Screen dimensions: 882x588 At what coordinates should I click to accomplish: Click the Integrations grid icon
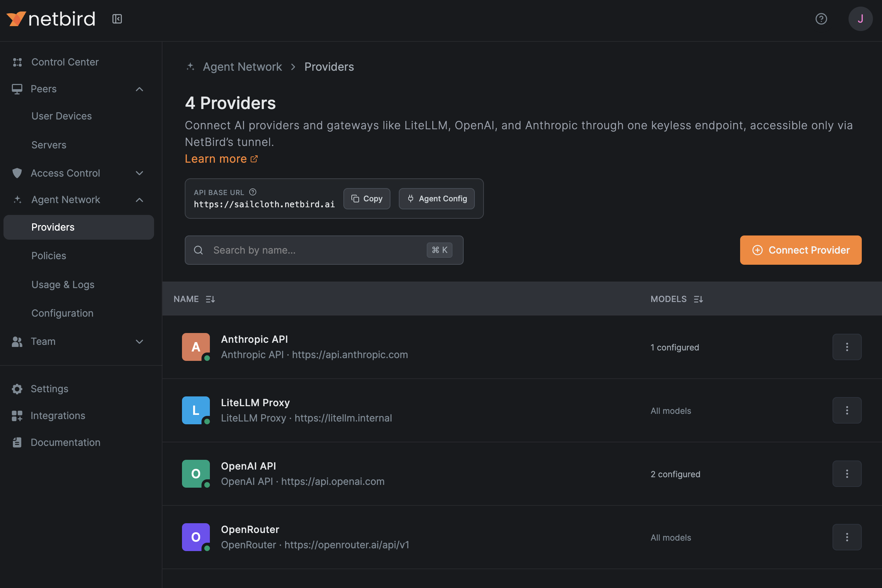point(17,416)
